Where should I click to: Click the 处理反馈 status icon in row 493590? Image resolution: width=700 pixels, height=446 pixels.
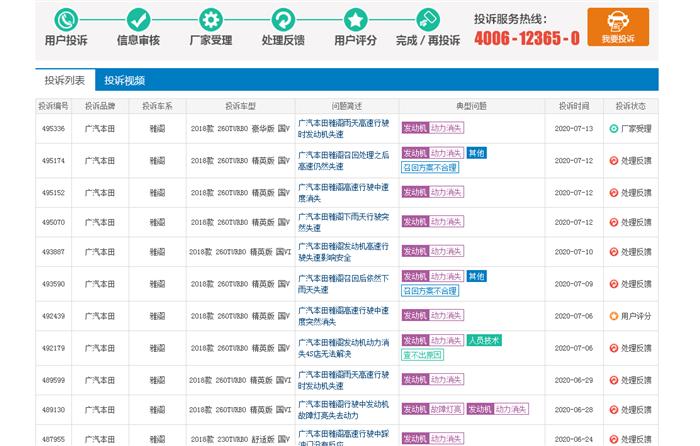tap(614, 284)
